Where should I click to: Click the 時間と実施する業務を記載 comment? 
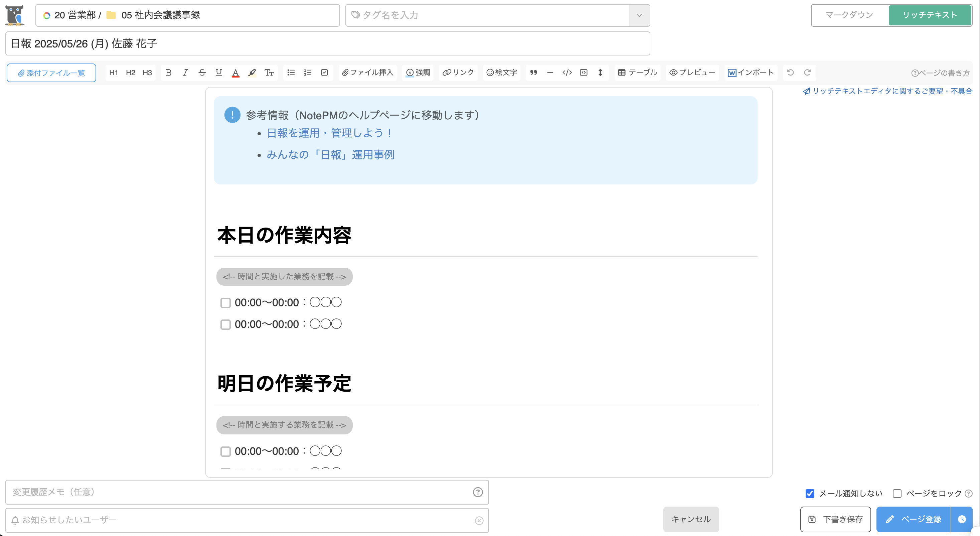[x=284, y=425]
